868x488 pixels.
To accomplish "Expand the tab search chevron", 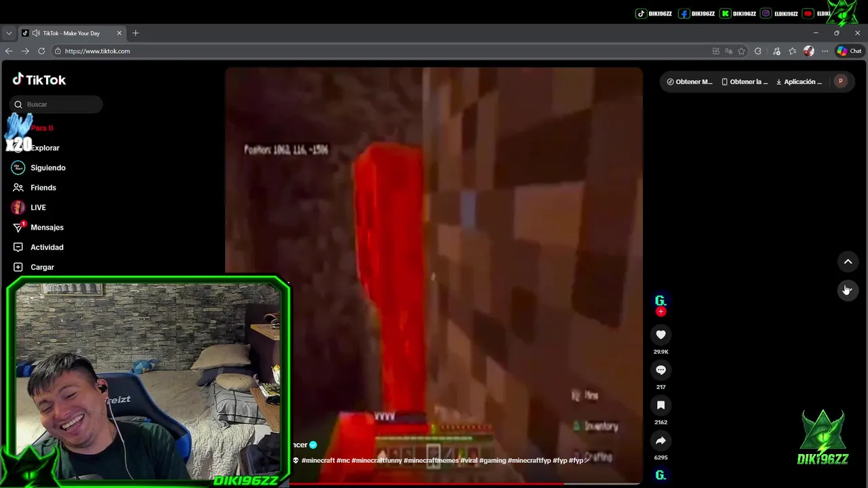I will coord(9,33).
